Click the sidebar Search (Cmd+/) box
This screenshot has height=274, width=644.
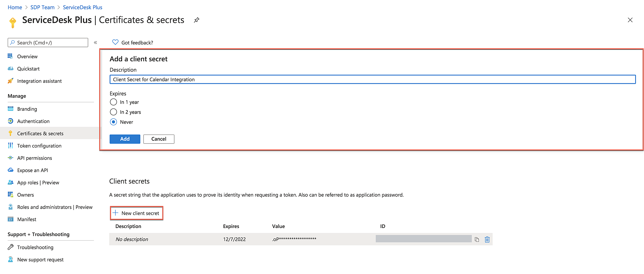coord(48,43)
